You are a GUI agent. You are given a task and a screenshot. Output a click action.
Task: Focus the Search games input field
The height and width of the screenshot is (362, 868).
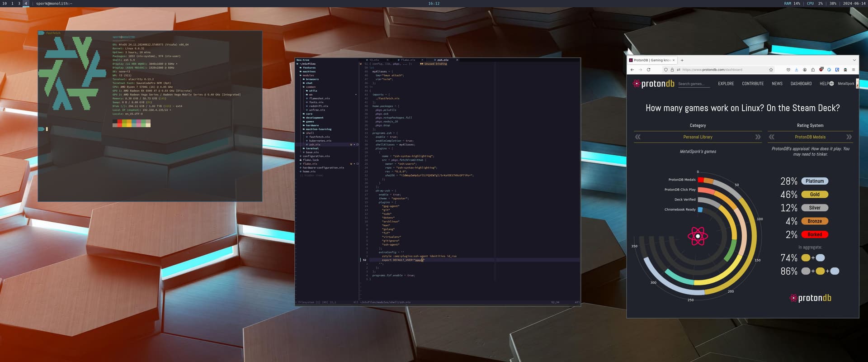click(x=693, y=84)
